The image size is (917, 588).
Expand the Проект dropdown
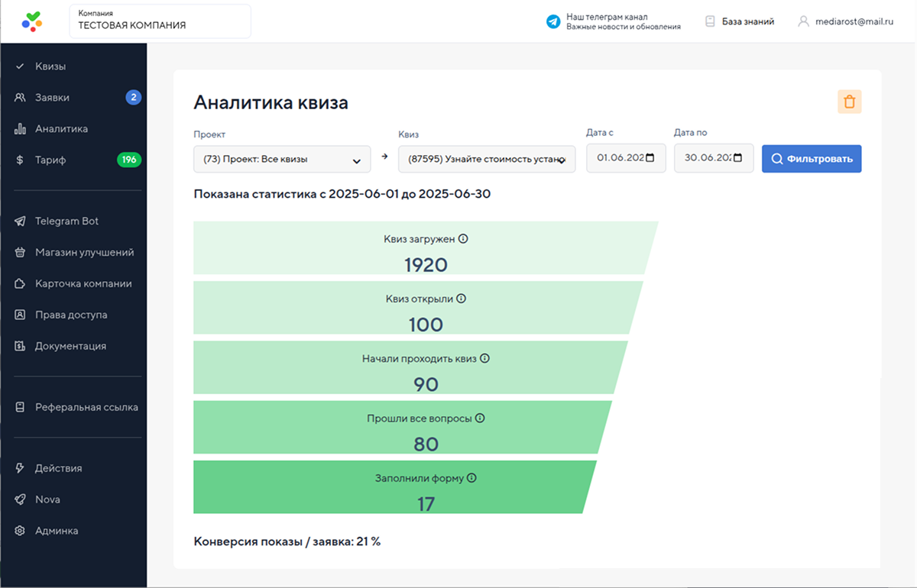click(282, 160)
